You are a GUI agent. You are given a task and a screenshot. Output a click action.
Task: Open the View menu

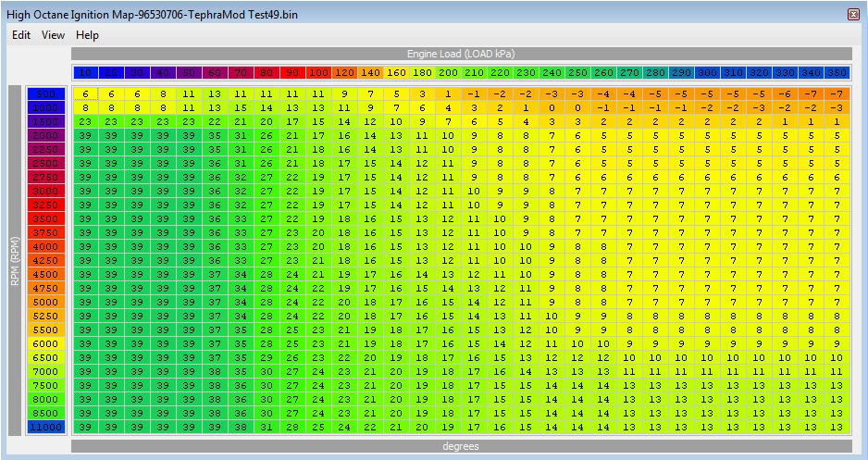click(x=53, y=35)
